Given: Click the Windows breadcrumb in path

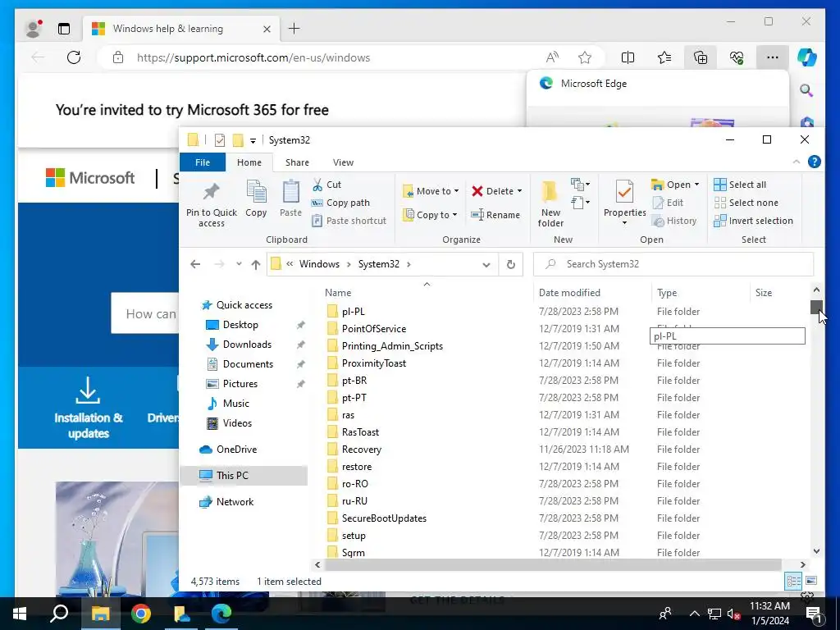Looking at the screenshot, I should pos(319,264).
